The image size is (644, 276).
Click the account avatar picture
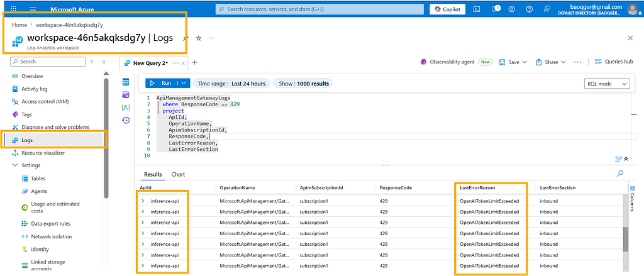click(633, 9)
